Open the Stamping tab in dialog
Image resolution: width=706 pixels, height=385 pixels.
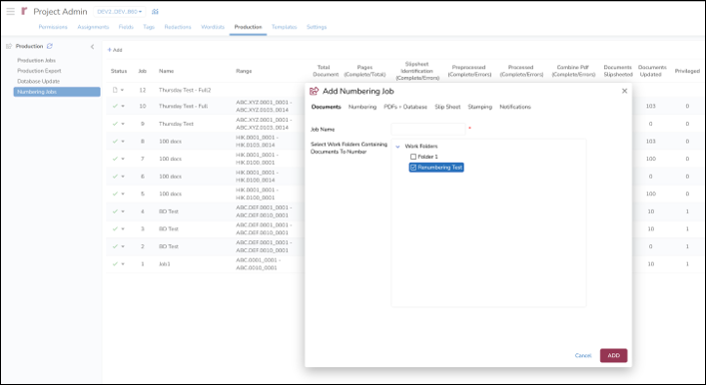pyautogui.click(x=480, y=107)
